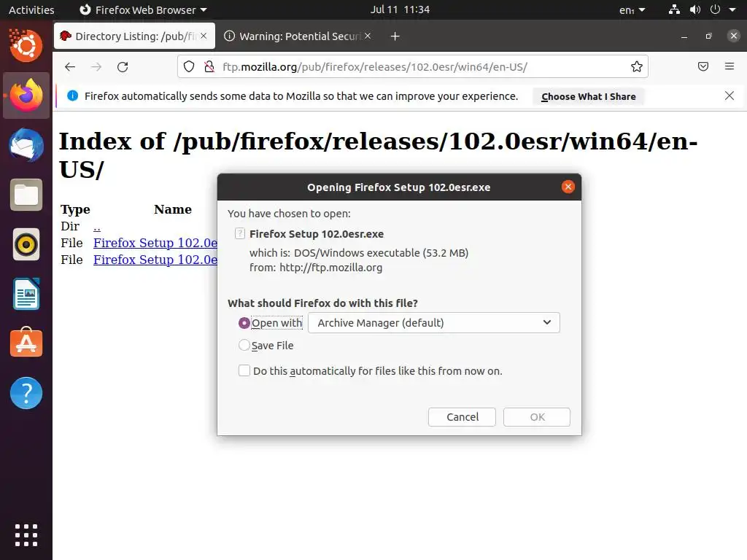This screenshot has width=747, height=560.
Task: Click the first Firefox Setup 102.0e link
Action: (155, 243)
